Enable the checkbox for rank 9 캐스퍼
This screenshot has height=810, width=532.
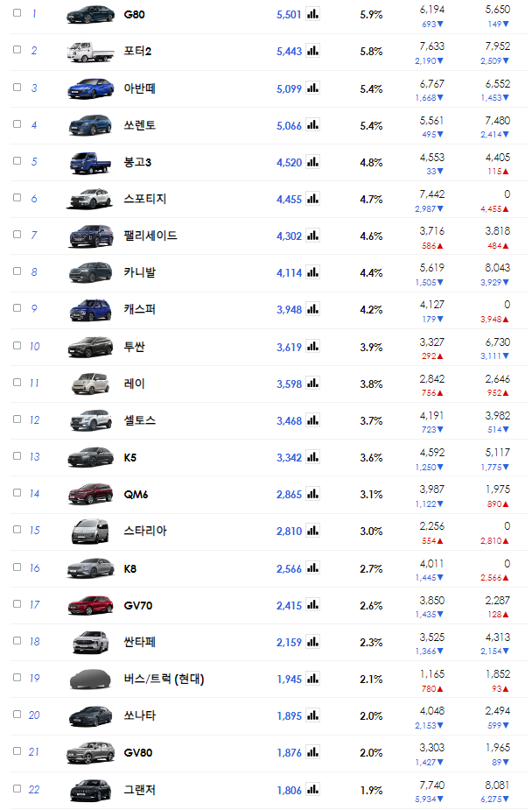coord(17,307)
